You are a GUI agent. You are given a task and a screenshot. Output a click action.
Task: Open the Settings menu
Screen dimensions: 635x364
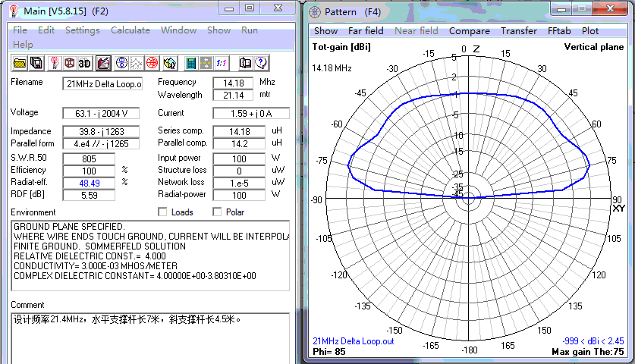coord(82,30)
